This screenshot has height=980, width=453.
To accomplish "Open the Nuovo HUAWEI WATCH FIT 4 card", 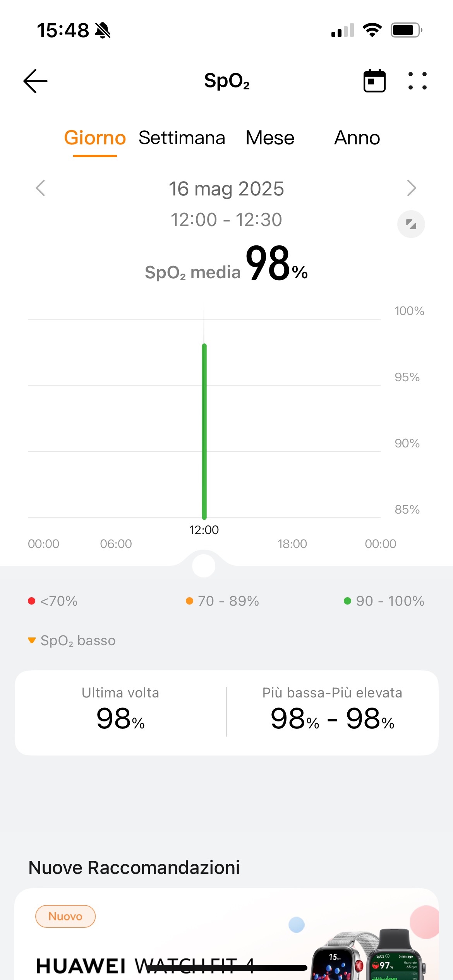I will (x=226, y=934).
